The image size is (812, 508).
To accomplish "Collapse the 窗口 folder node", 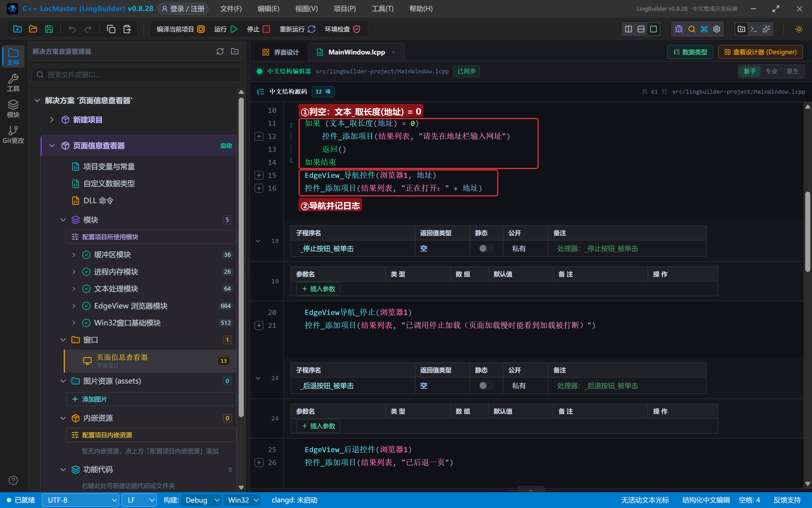I will [x=63, y=340].
